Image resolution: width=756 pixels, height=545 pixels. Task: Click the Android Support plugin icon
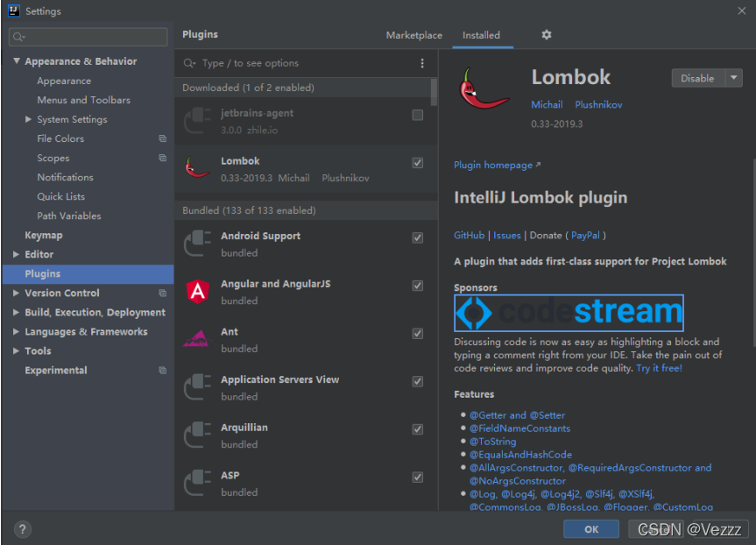point(198,244)
